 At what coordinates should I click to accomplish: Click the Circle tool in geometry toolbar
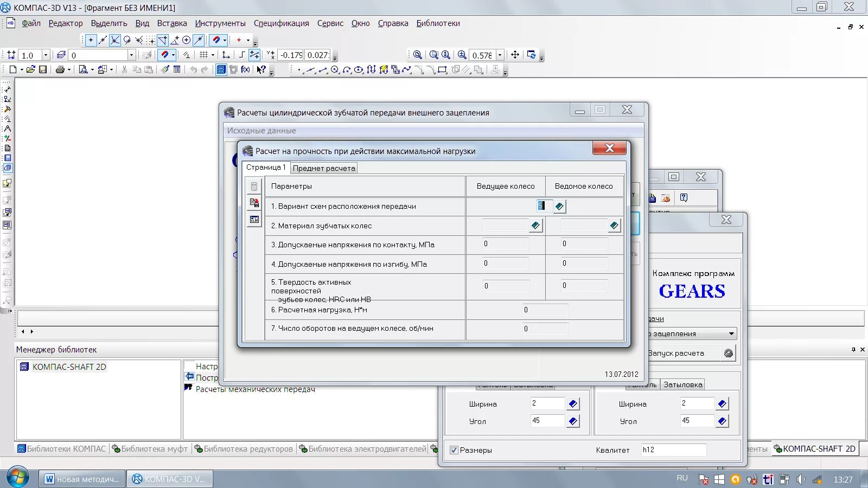point(335,69)
